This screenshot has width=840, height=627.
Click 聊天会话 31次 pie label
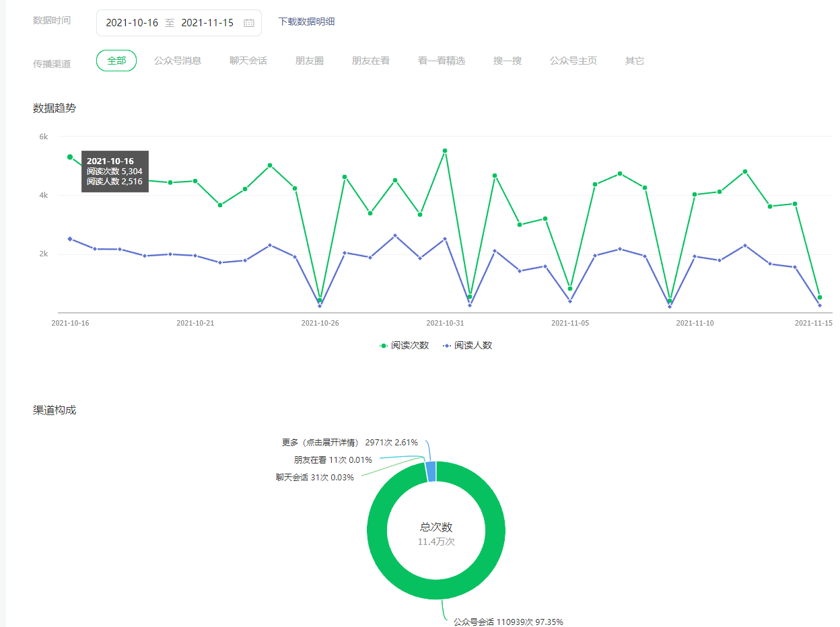[314, 478]
